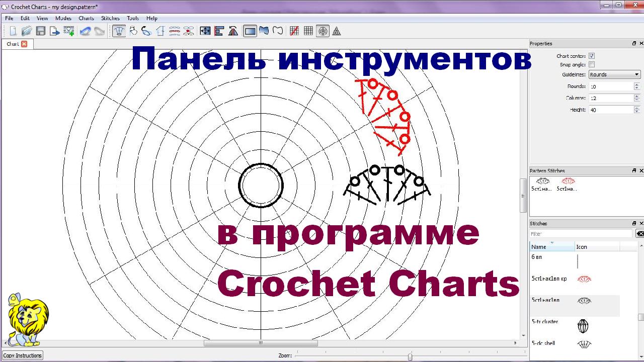Sort stitches by Name column header

pos(552,247)
